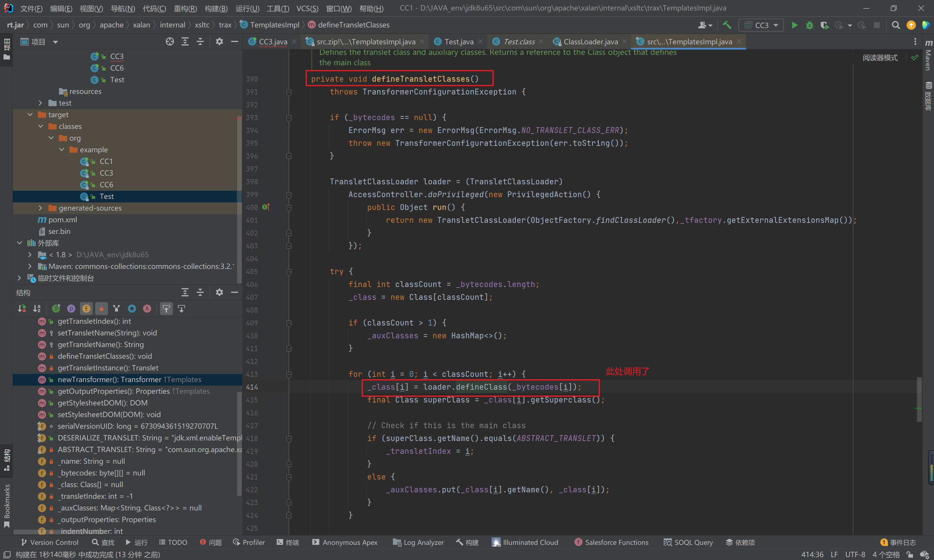
Task: Expand the generated-sources folder
Action: tap(40, 208)
